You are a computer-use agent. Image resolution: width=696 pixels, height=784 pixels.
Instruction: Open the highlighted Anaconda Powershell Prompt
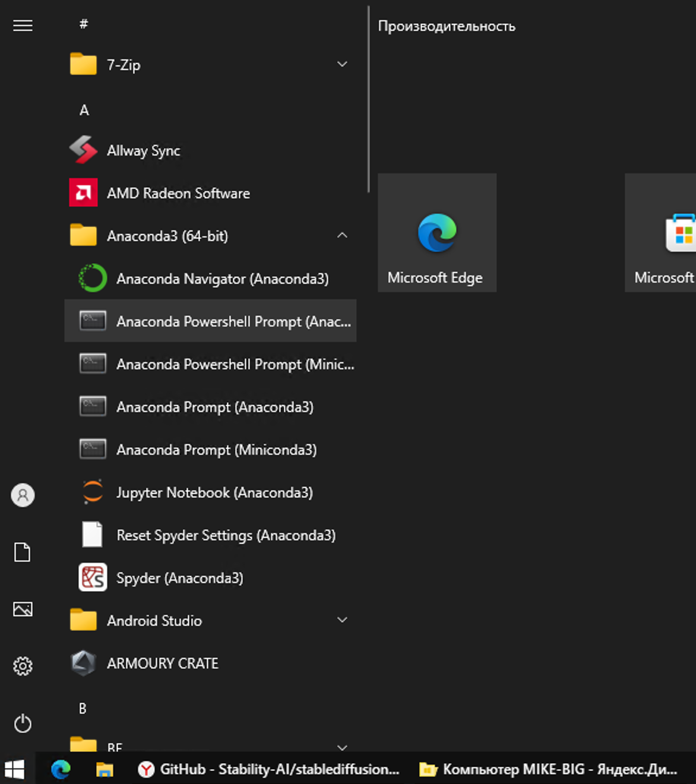(233, 321)
